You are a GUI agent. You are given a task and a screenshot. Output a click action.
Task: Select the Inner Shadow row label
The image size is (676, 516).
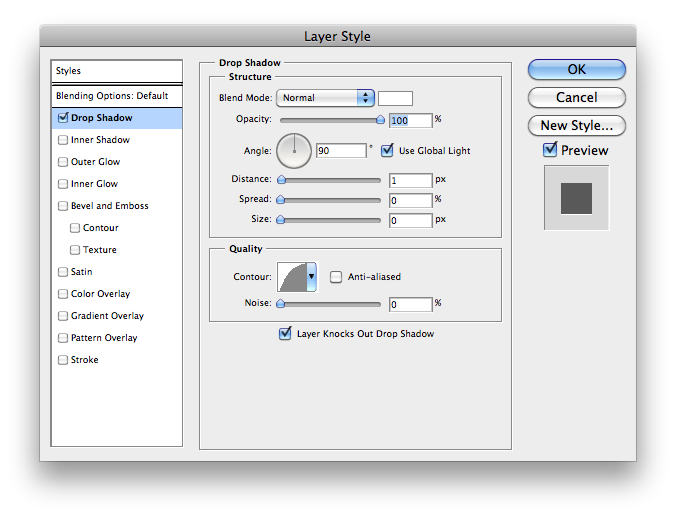[100, 140]
